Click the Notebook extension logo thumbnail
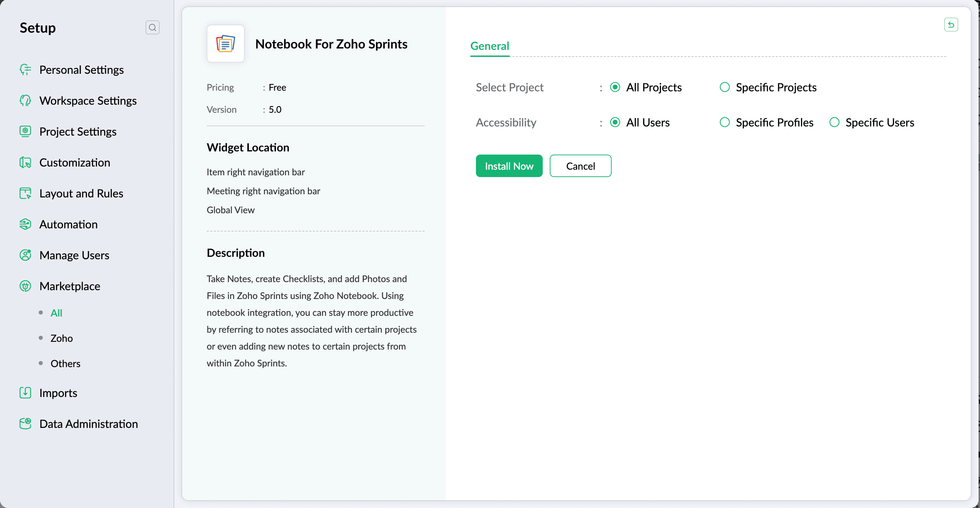The image size is (980, 508). coord(225,44)
